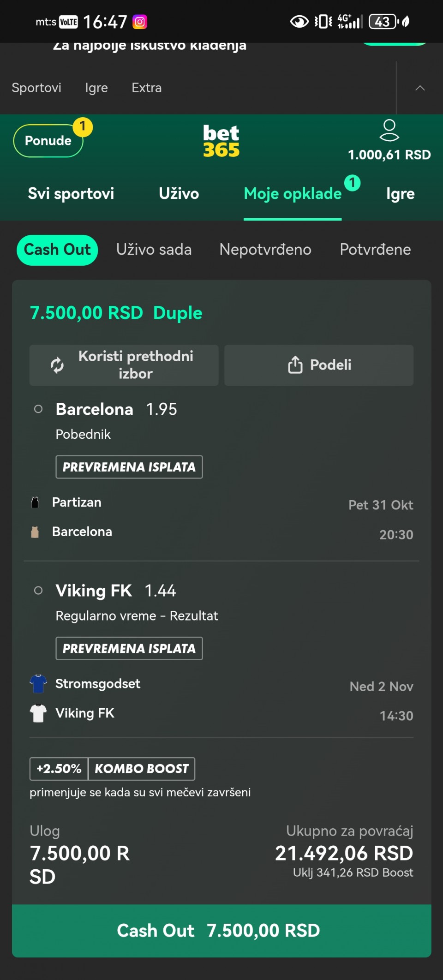This screenshot has height=980, width=443.
Task: Click the Stromsgodset blue jersey icon
Action: pos(38,684)
